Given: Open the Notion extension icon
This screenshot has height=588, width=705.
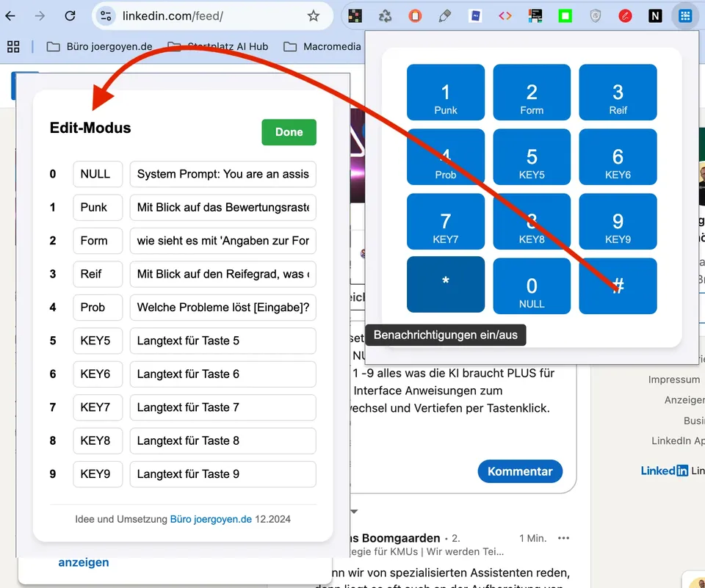Looking at the screenshot, I should tap(655, 16).
